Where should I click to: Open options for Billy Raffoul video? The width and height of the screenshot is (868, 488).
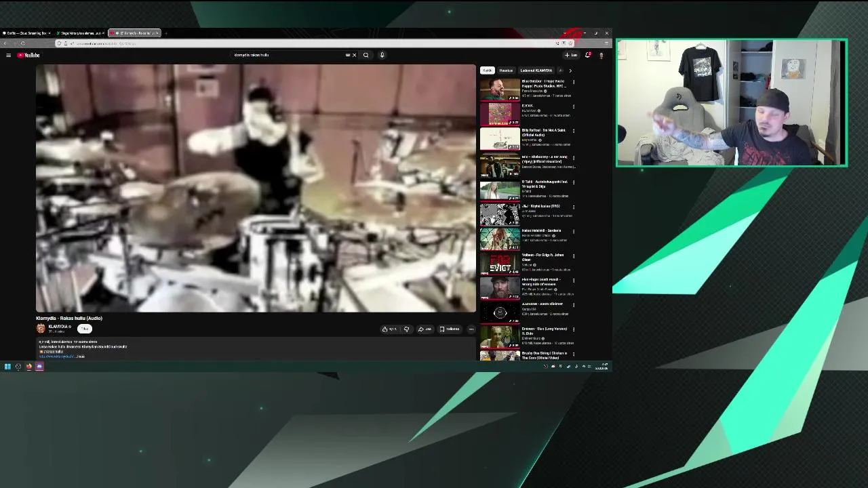click(x=574, y=131)
